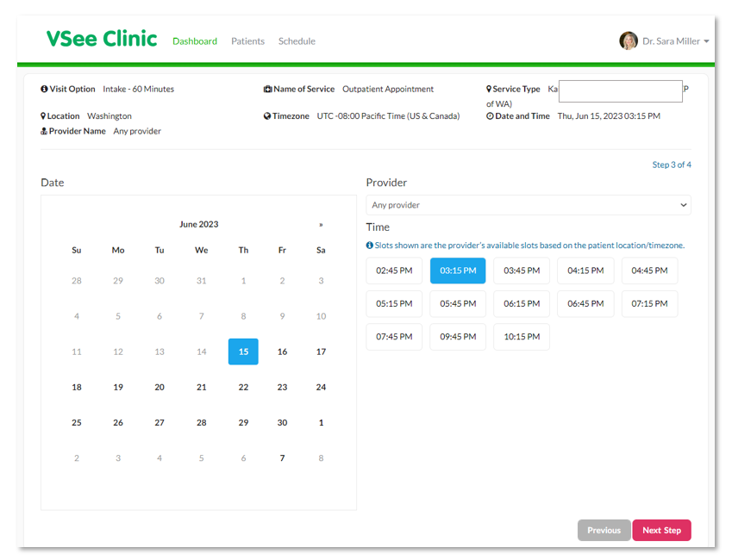Select the 04:45 PM time slot
Viewport: 732px width, 560px height.
[x=649, y=271]
